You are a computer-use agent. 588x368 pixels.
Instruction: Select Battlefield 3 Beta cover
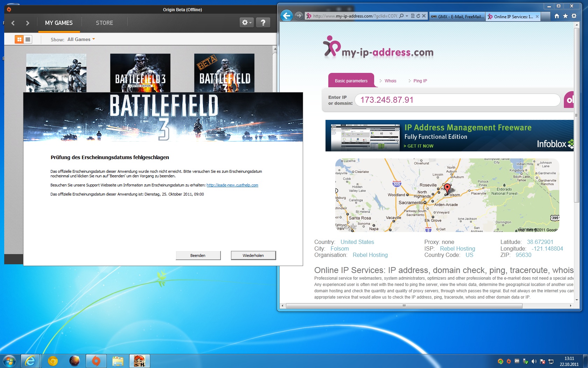click(x=224, y=73)
